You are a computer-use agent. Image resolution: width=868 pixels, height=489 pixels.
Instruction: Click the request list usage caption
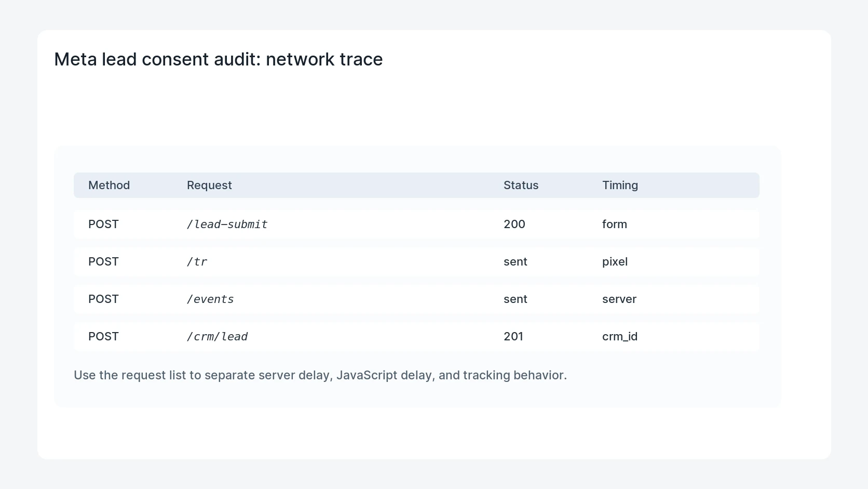pos(320,375)
